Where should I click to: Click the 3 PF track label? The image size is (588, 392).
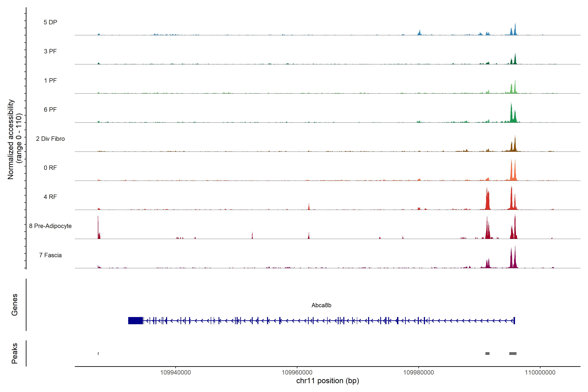(x=50, y=51)
